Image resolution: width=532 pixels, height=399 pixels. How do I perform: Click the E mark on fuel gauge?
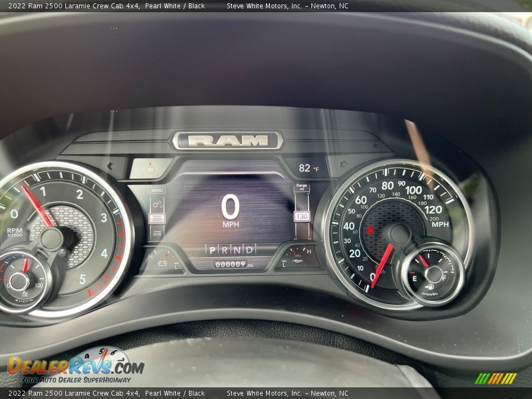click(415, 279)
